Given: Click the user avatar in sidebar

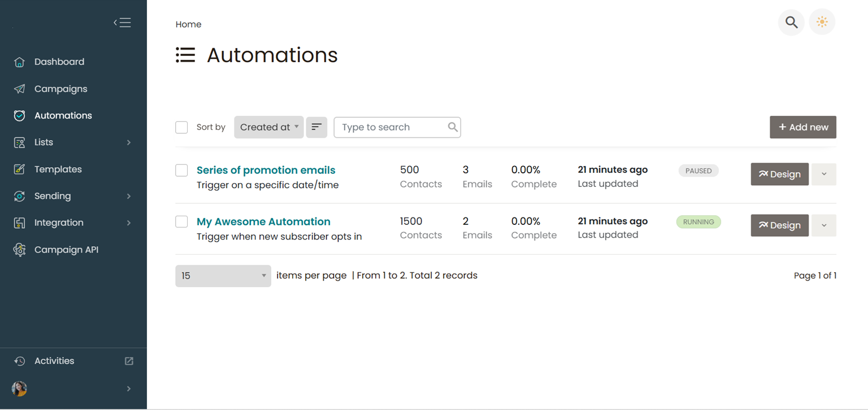Looking at the screenshot, I should pos(19,389).
